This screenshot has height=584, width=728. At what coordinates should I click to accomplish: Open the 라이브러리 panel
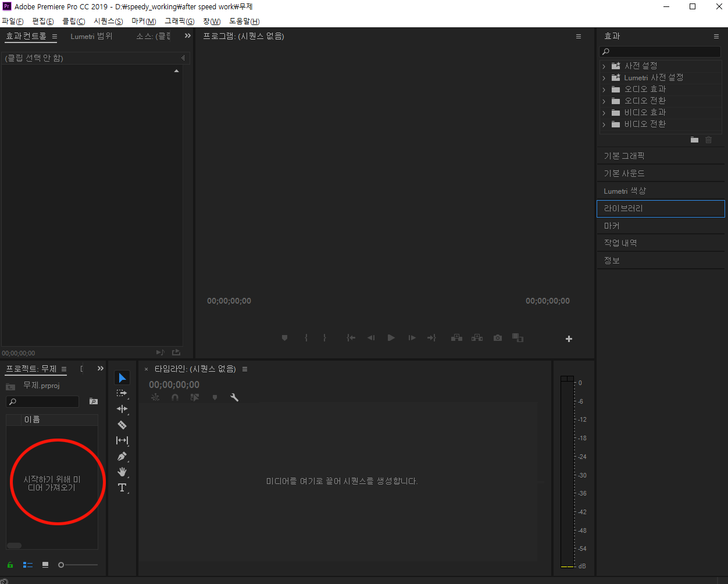661,208
